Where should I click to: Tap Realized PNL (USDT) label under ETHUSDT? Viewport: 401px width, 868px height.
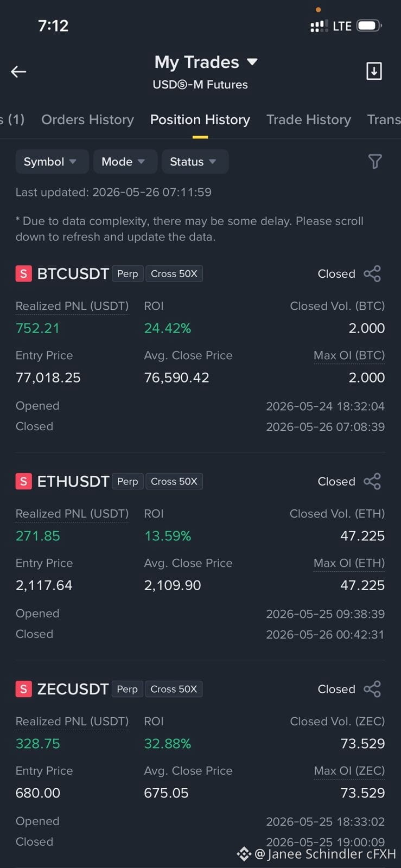[72, 514]
